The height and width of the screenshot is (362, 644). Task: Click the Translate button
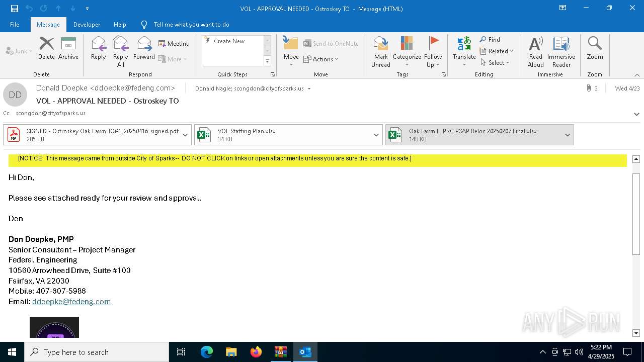coord(464,51)
